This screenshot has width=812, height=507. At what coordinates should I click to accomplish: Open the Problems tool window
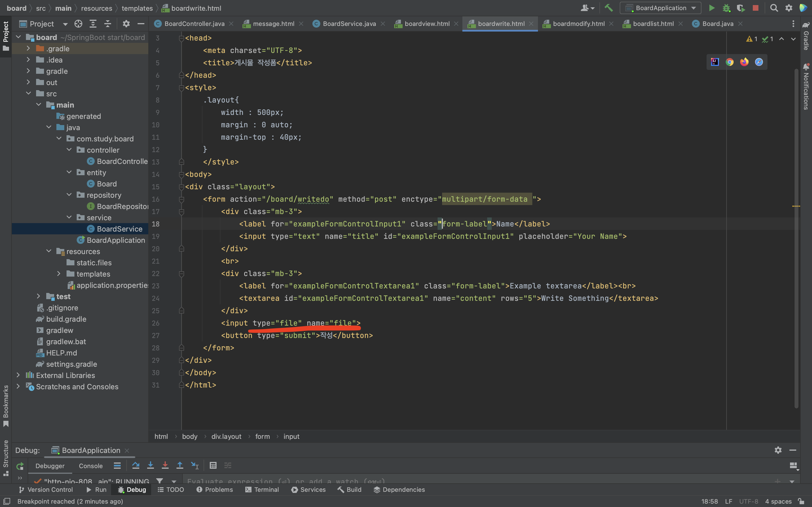215,490
